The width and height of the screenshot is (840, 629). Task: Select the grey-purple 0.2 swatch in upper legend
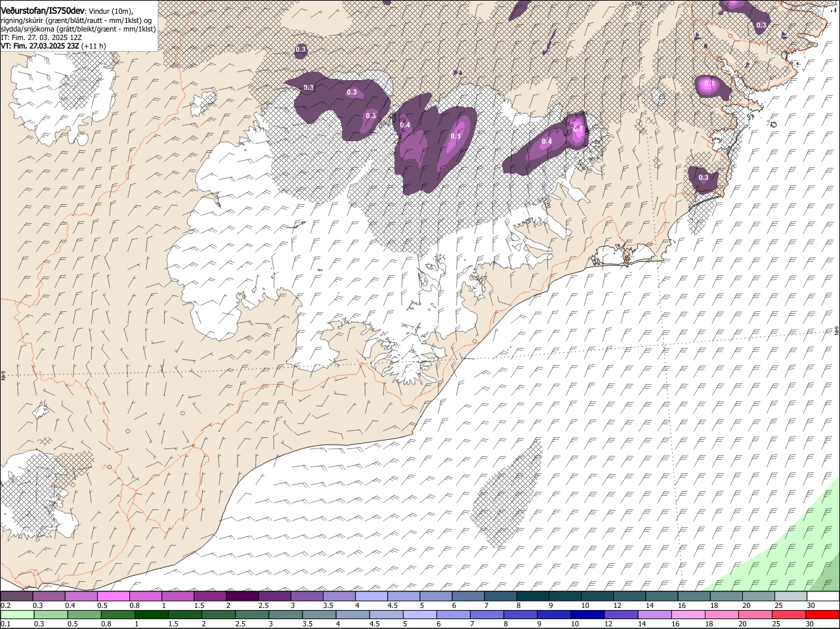click(16, 596)
